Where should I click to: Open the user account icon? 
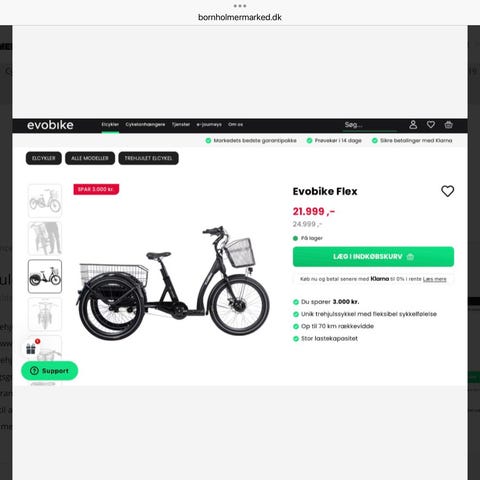point(413,125)
